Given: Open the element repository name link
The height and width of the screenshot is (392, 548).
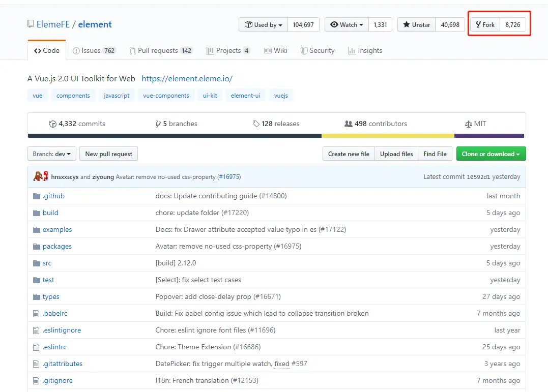Looking at the screenshot, I should pyautogui.click(x=95, y=24).
